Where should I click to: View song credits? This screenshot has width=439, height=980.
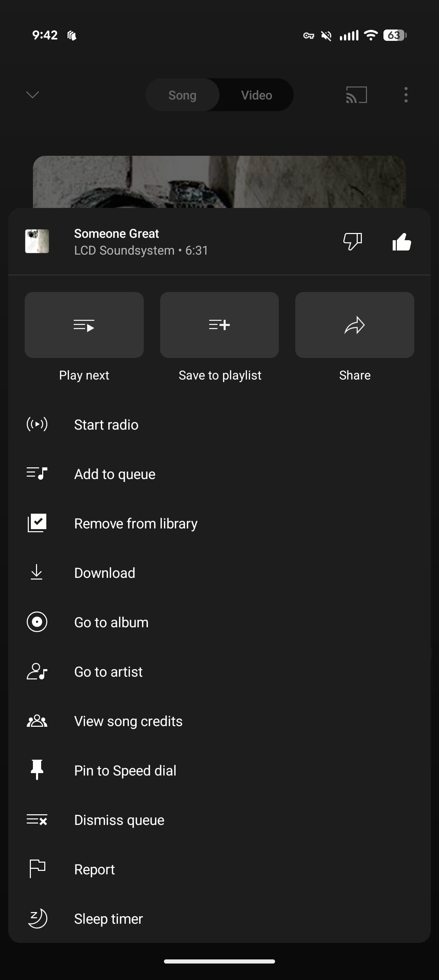pos(128,721)
